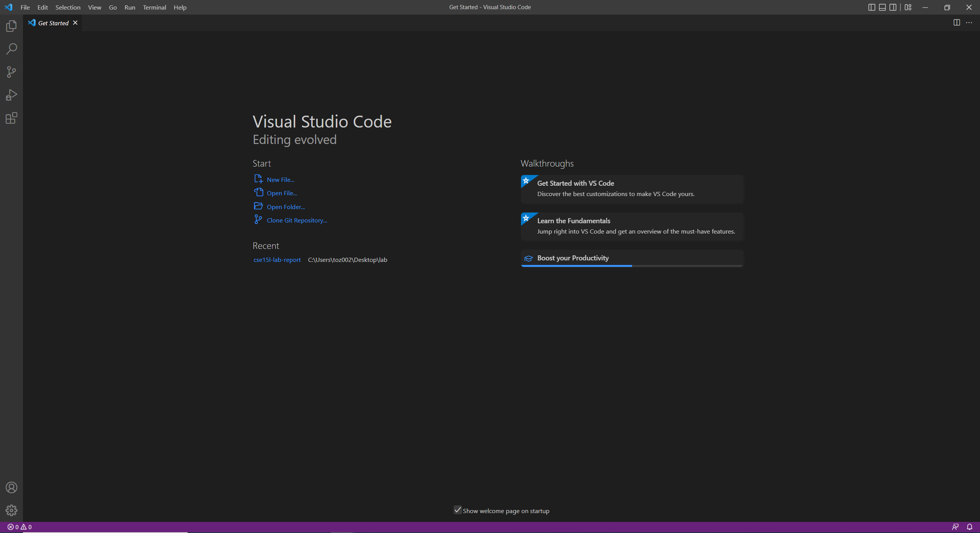This screenshot has height=533, width=980.
Task: Open the Extensions view icon
Action: (11, 118)
